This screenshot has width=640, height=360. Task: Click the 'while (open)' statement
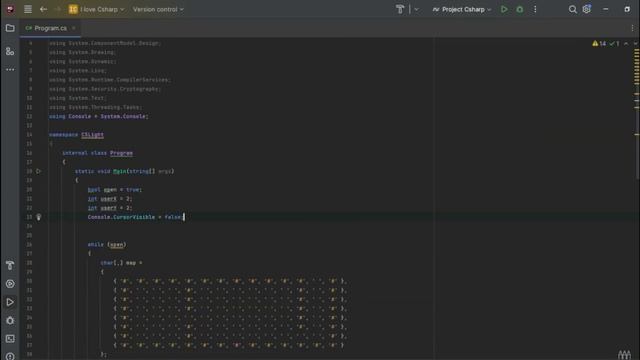pyautogui.click(x=107, y=245)
